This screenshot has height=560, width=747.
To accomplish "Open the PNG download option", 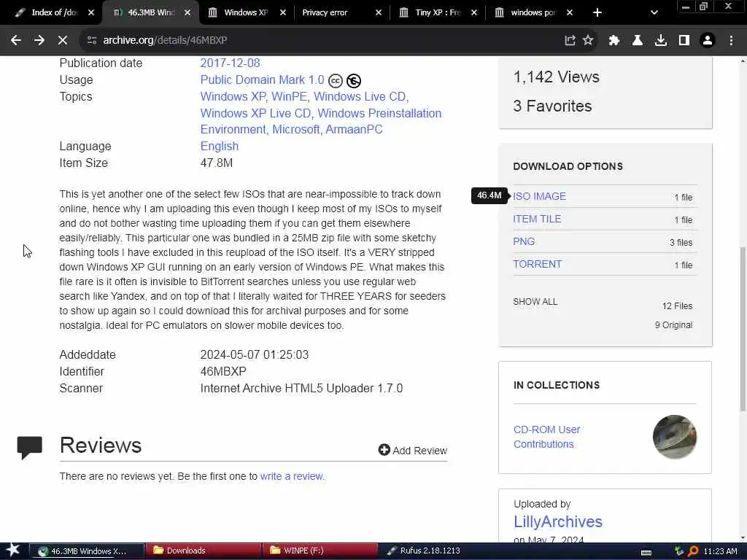I will 524,241.
